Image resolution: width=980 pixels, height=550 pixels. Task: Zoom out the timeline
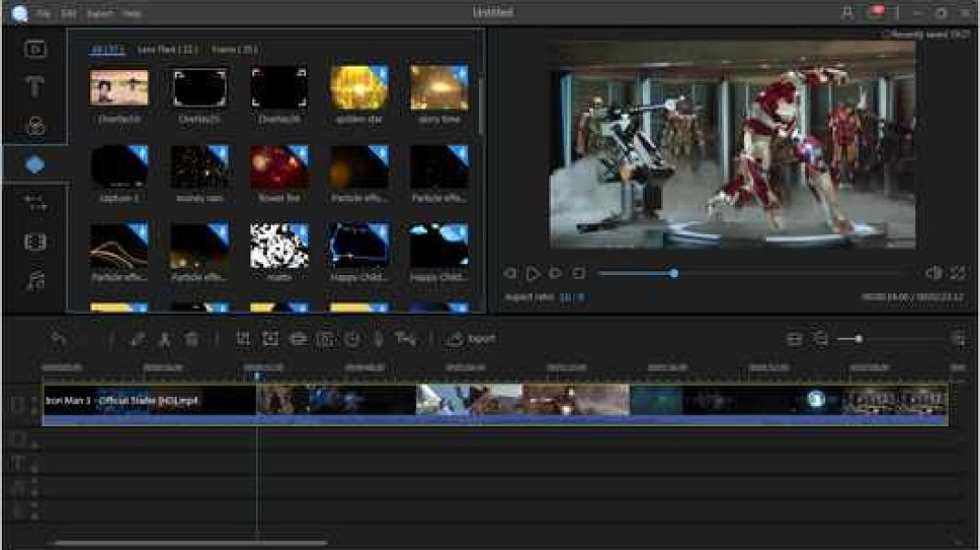click(x=822, y=339)
